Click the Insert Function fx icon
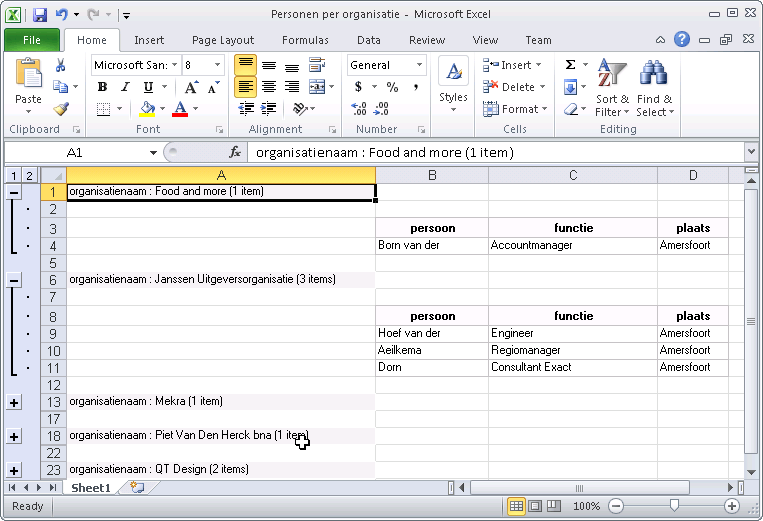The height and width of the screenshot is (521, 763). [235, 152]
